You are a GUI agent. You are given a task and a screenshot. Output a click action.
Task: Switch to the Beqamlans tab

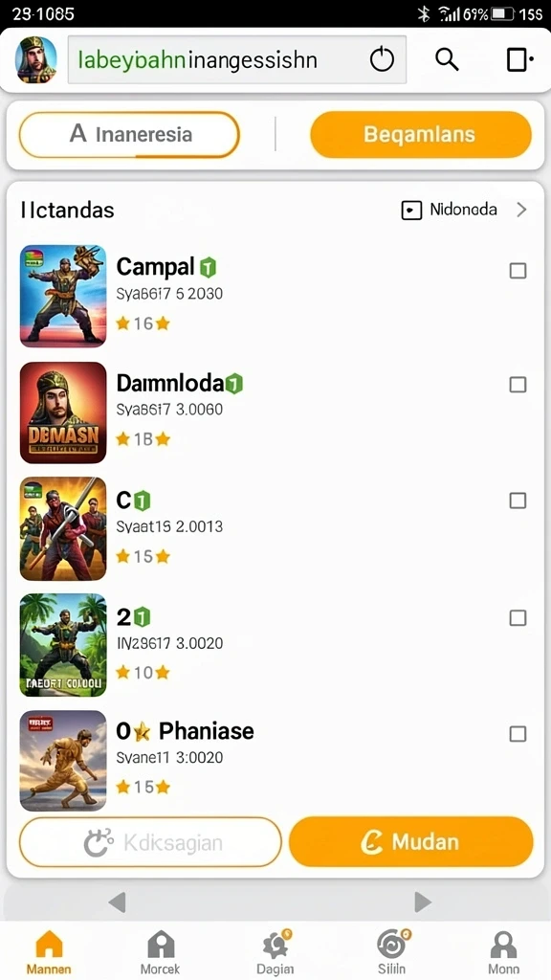tap(421, 134)
